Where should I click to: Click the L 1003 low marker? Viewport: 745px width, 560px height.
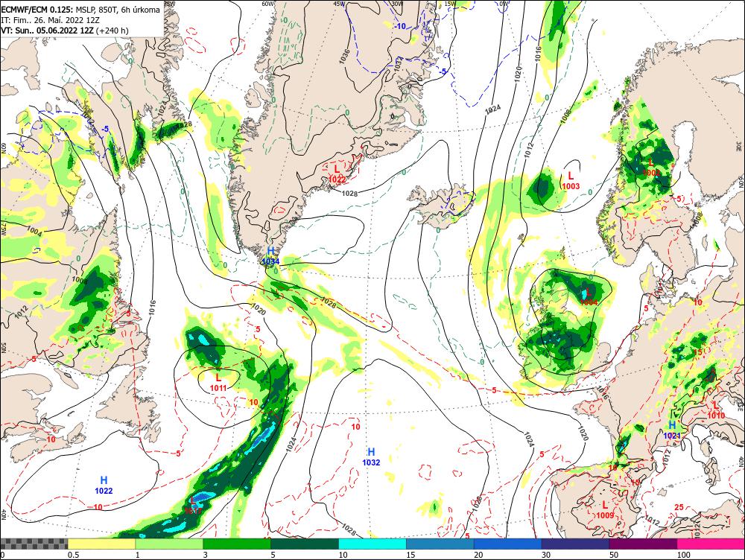[571, 181]
